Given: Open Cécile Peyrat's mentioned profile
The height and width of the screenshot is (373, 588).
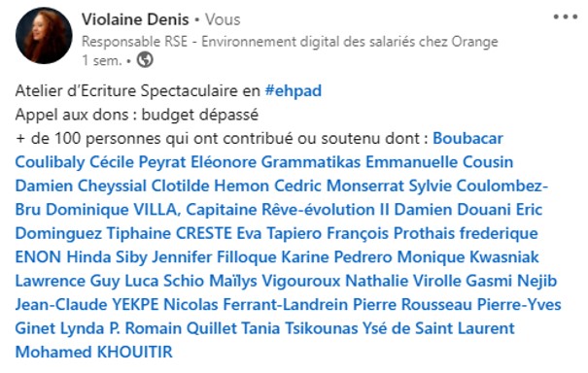Looking at the screenshot, I should point(138,162).
